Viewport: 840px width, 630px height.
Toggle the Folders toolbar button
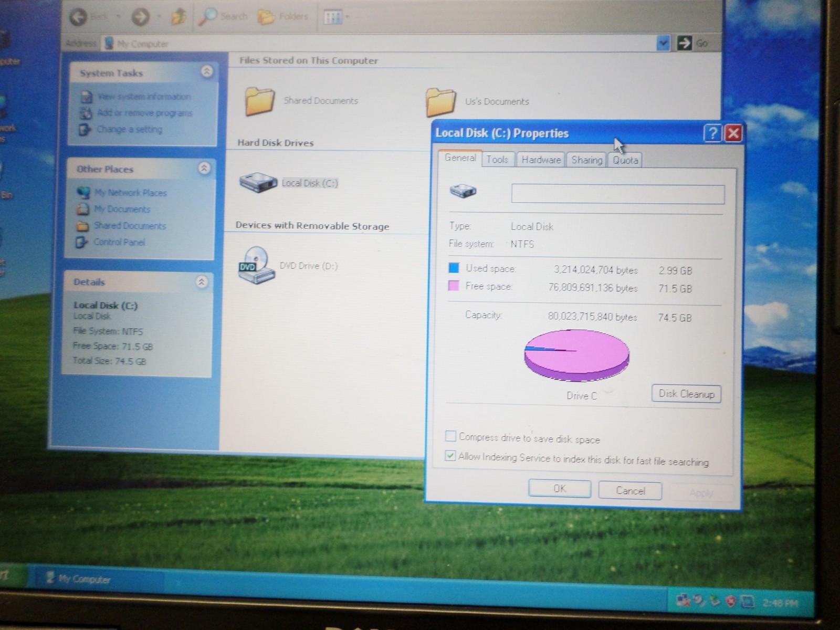(283, 17)
